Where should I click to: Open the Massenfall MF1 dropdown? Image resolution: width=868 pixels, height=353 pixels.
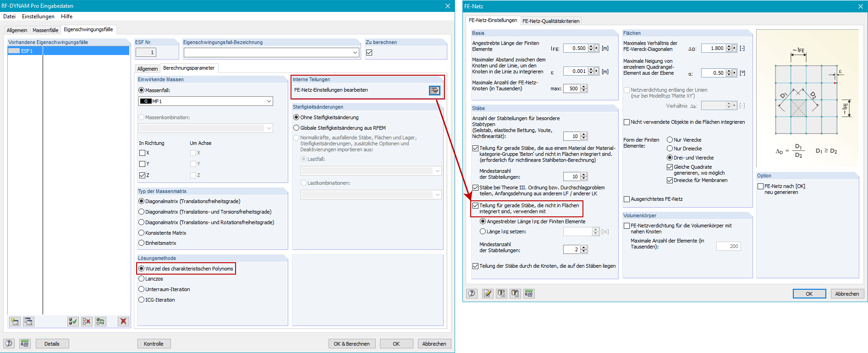269,101
